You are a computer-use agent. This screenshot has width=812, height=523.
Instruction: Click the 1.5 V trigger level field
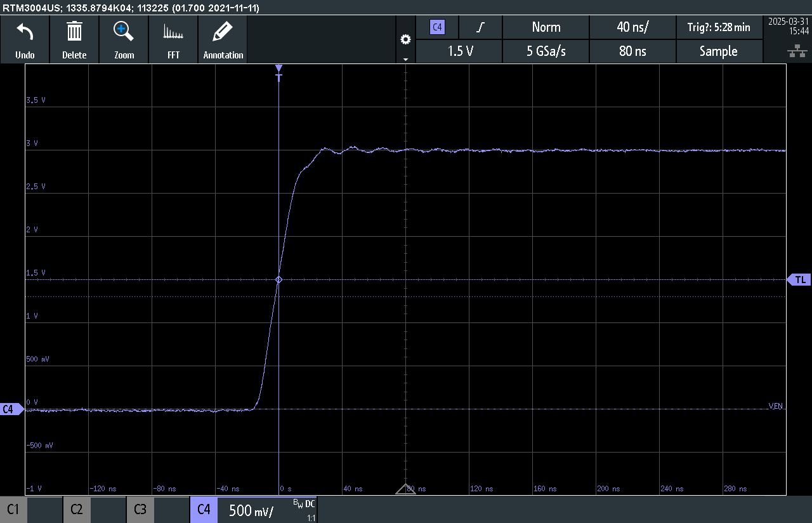[x=459, y=51]
